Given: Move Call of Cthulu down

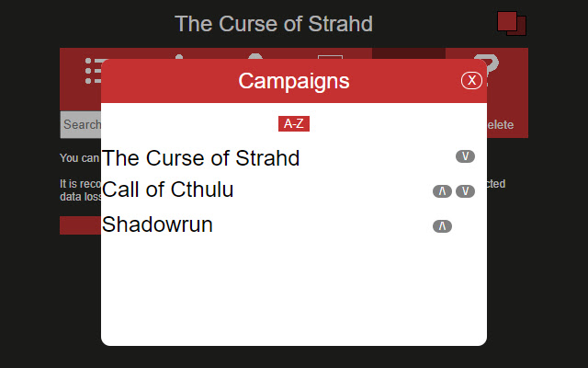Looking at the screenshot, I should coord(465,191).
